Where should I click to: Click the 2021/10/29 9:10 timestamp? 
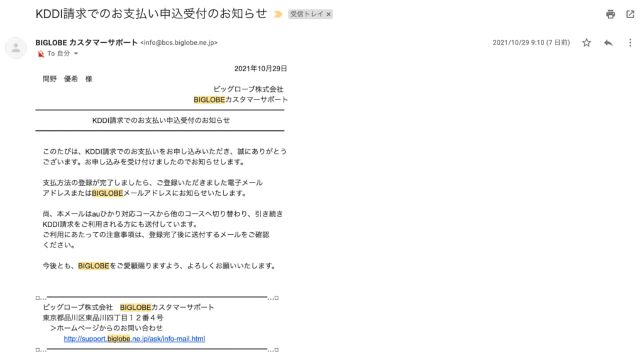click(x=531, y=43)
